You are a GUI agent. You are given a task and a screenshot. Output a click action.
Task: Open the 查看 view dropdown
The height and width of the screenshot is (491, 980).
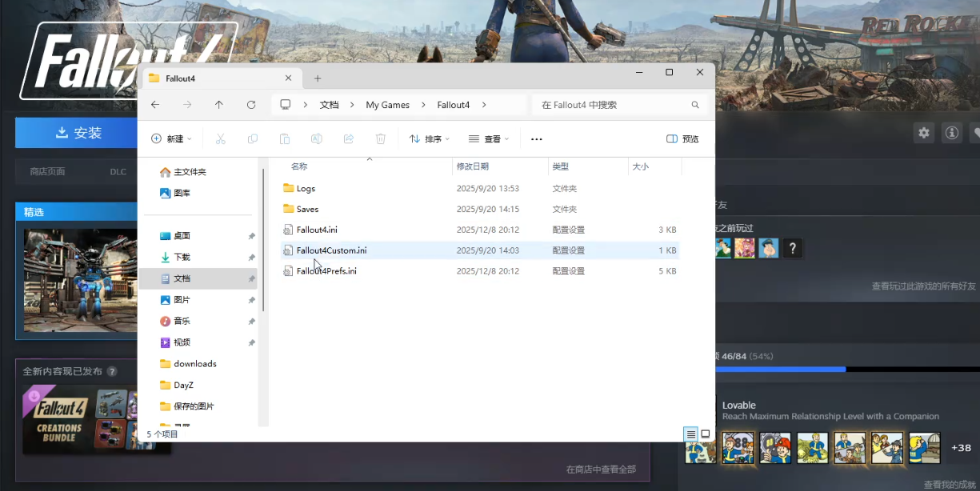(489, 139)
